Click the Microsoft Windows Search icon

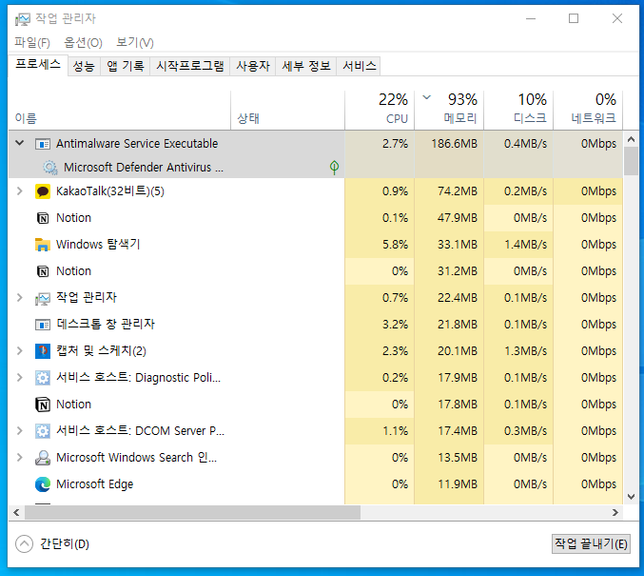(43, 458)
